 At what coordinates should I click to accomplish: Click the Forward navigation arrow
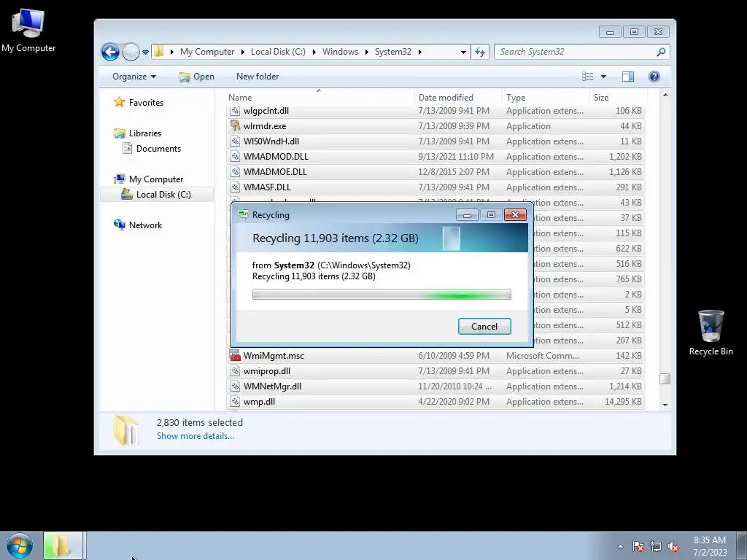click(x=130, y=52)
